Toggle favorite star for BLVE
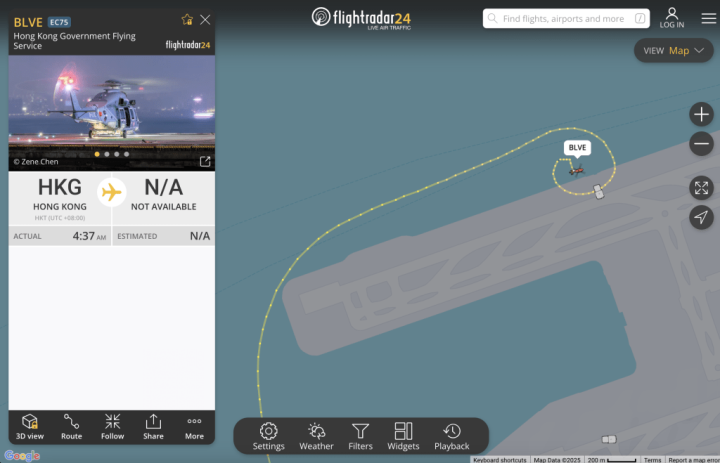720x463 pixels. pos(187,20)
